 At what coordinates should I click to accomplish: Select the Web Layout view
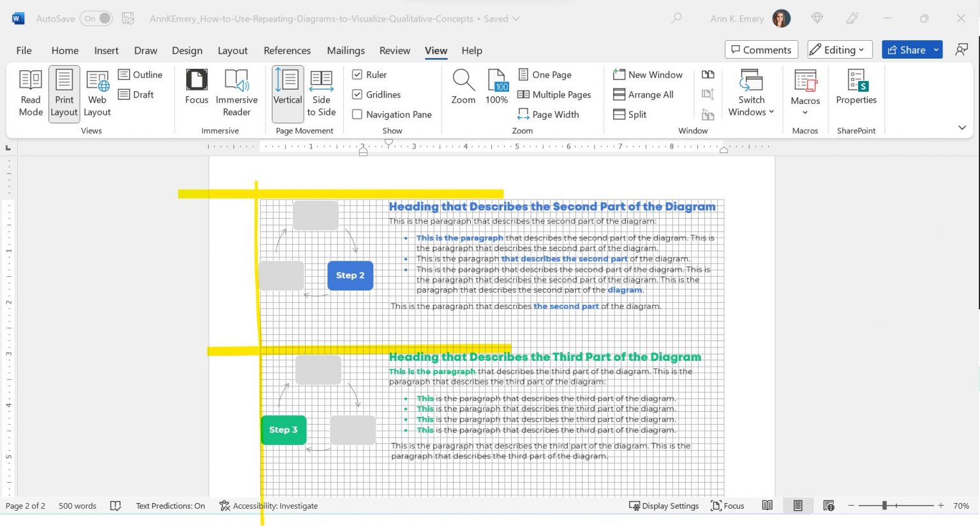pos(97,92)
